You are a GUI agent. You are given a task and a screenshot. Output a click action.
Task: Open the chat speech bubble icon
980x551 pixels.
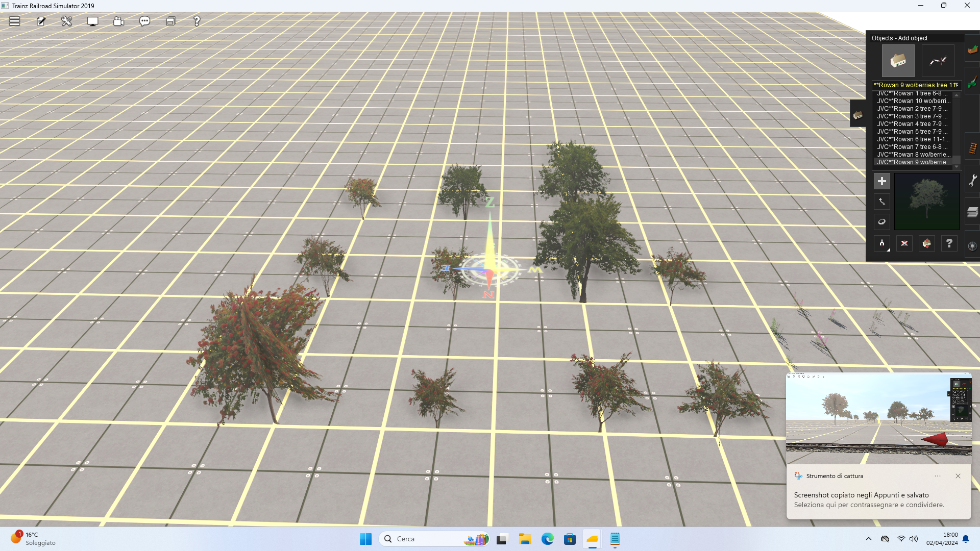pyautogui.click(x=144, y=21)
